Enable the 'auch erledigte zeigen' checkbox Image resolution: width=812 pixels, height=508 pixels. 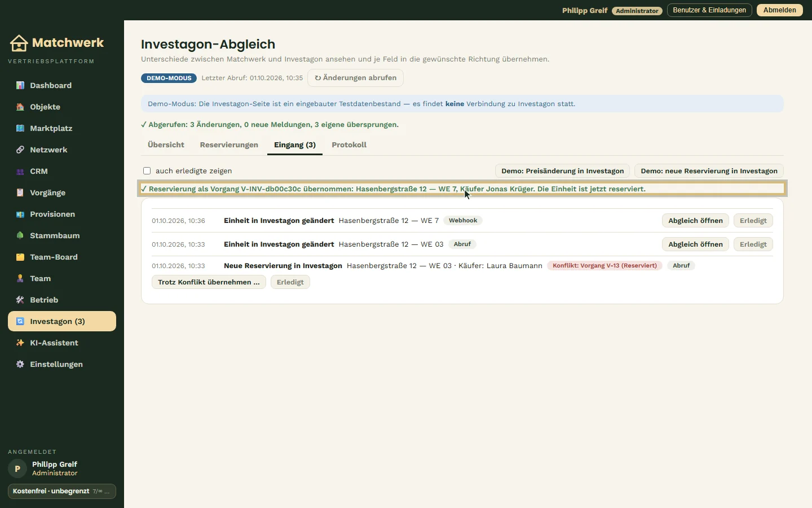pyautogui.click(x=147, y=170)
